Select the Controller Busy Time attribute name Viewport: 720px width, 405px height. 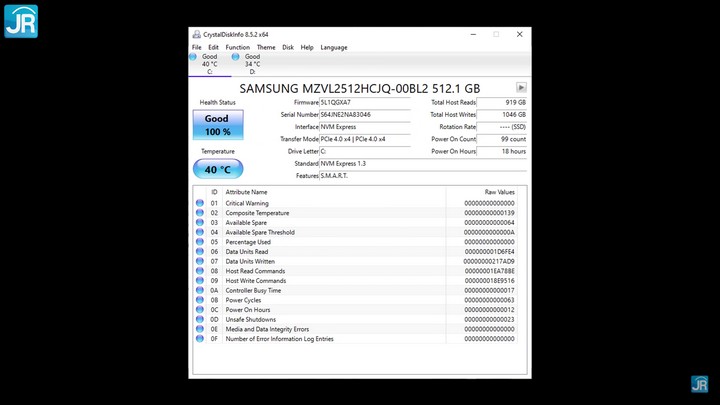253,290
